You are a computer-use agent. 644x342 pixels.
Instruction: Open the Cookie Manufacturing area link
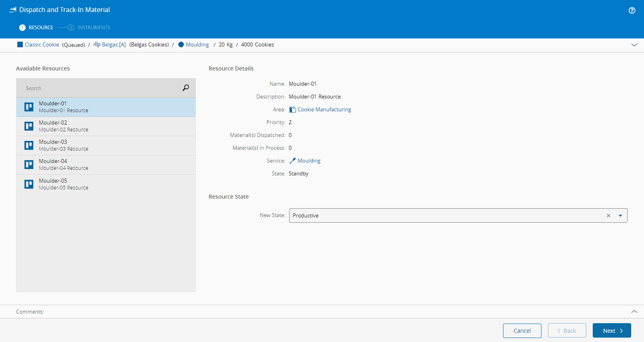[x=324, y=109]
